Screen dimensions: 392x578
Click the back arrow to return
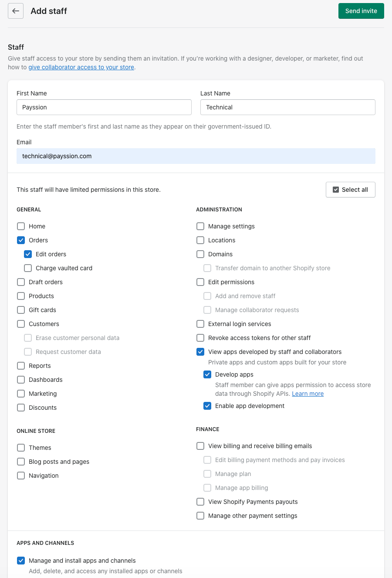[x=15, y=11]
